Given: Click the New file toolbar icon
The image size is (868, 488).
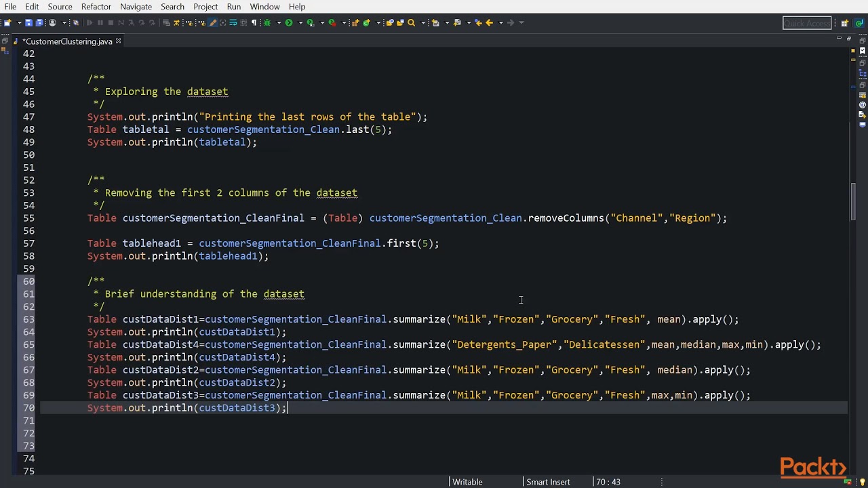Looking at the screenshot, I should point(7,22).
